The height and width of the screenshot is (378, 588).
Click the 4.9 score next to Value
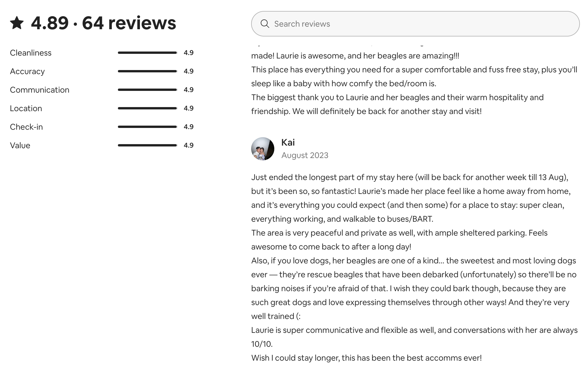tap(189, 145)
